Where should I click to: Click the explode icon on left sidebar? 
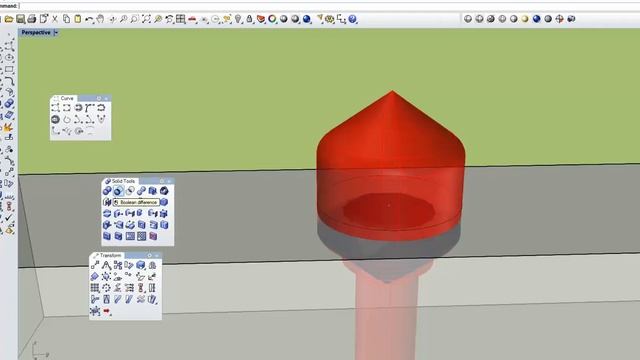[x=9, y=128]
